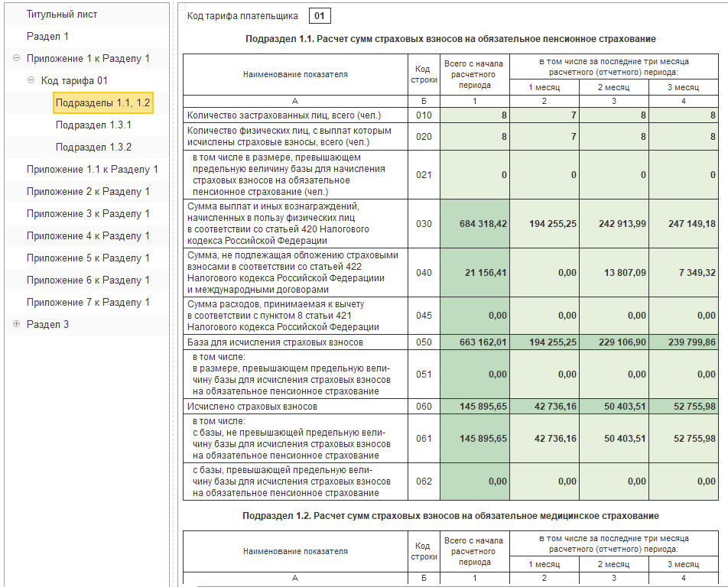Go to Подраздел 1.3.1
Image resolution: width=728 pixels, height=587 pixels.
click(x=93, y=125)
